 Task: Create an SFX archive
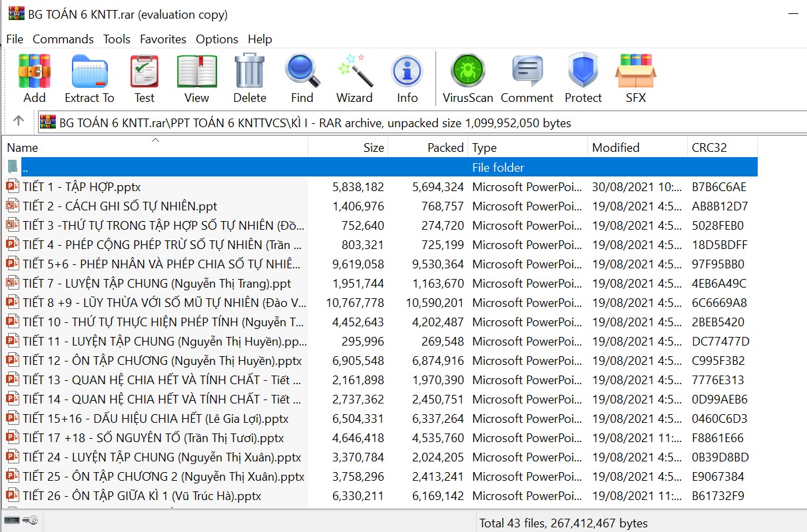635,71
